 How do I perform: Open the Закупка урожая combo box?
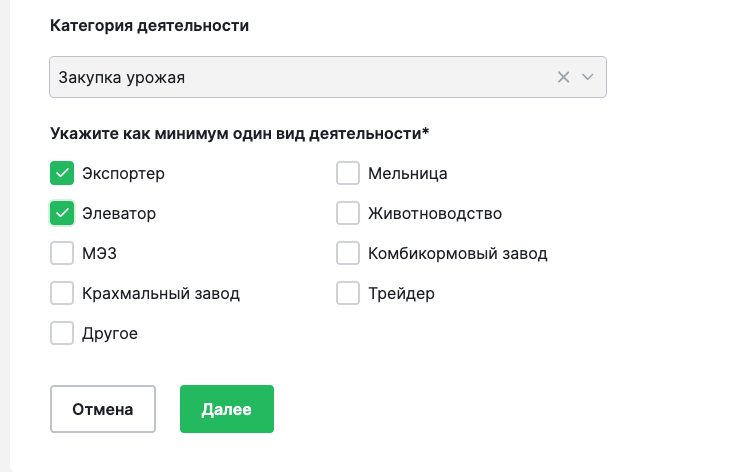pos(328,77)
